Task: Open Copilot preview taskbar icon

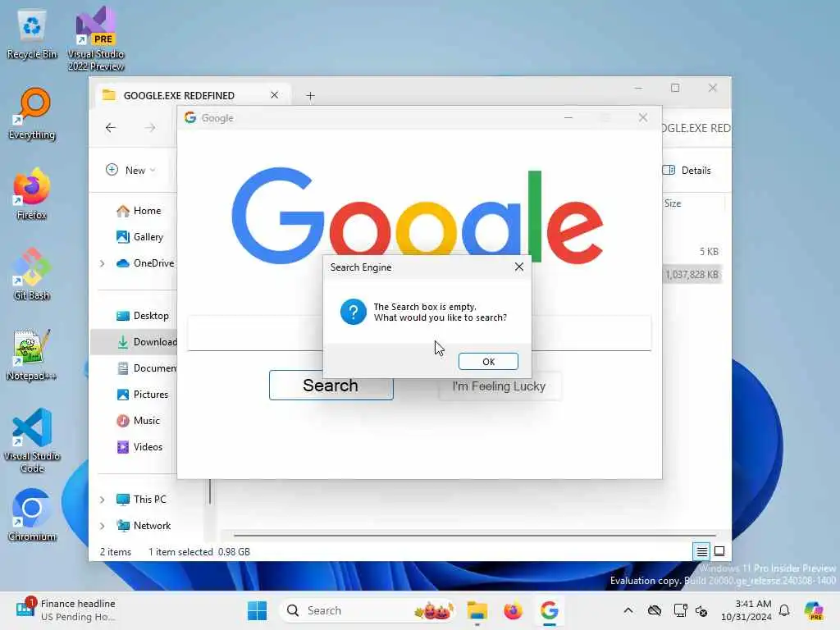Action: click(814, 610)
